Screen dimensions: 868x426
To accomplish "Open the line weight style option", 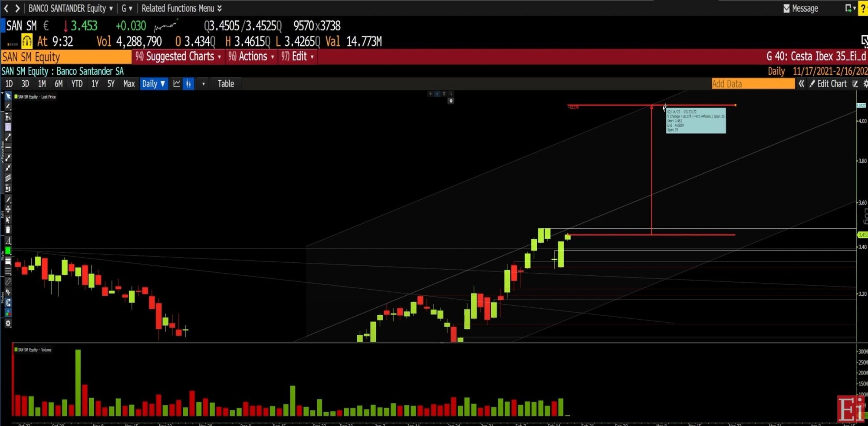I will point(8,261).
